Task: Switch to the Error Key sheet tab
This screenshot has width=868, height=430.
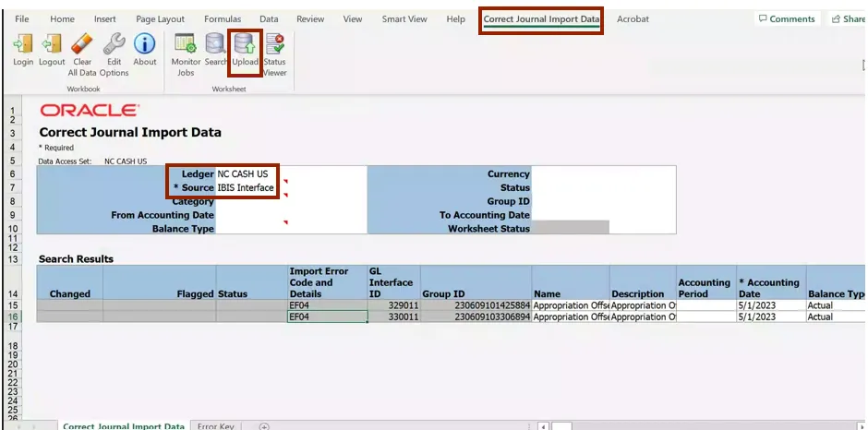Action: tap(215, 426)
